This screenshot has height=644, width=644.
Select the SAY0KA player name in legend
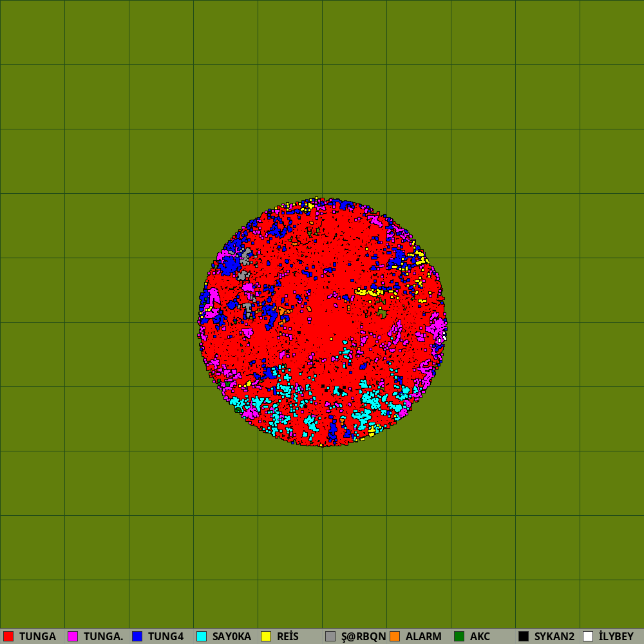(232, 636)
